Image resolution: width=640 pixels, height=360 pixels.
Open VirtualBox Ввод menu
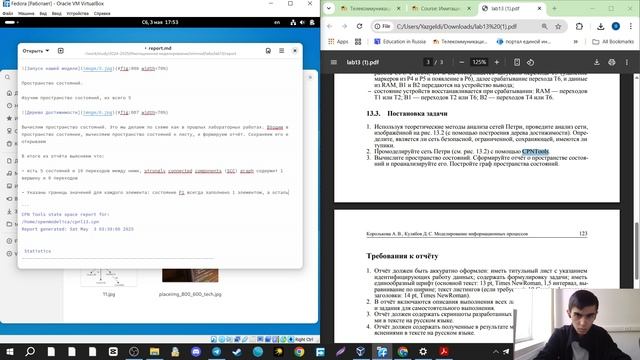pos(56,13)
